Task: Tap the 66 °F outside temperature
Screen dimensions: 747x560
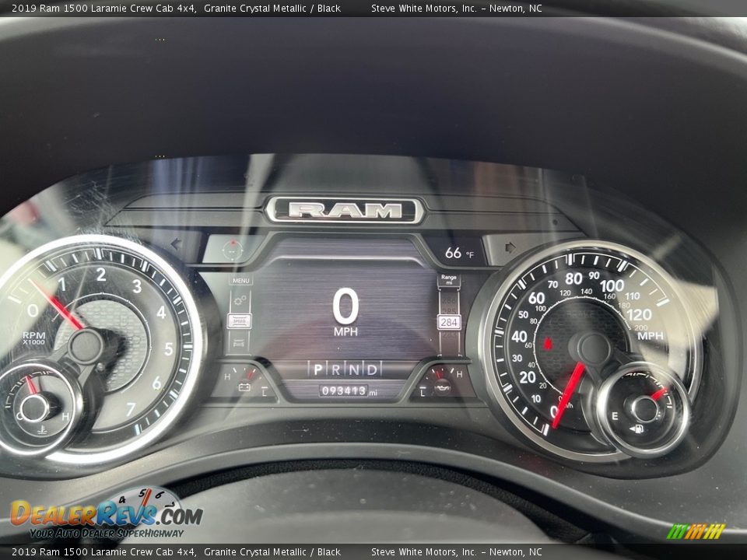Action: [459, 253]
